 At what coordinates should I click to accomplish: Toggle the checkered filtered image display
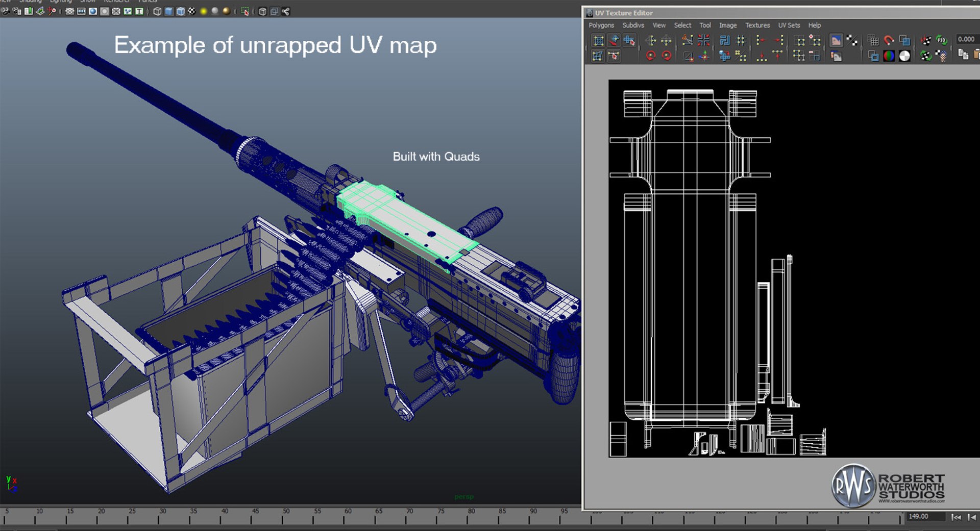pyautogui.click(x=852, y=40)
